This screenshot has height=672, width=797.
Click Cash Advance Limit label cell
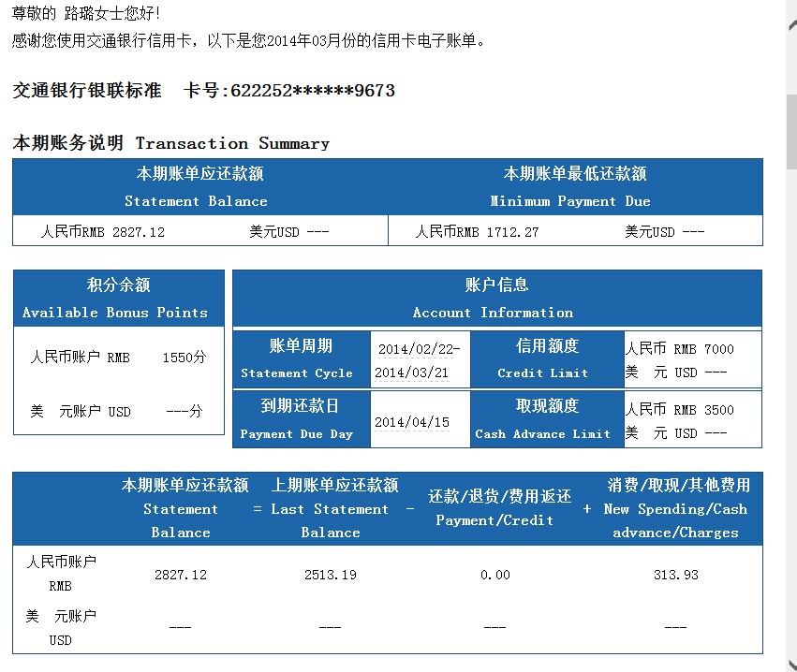(x=547, y=419)
